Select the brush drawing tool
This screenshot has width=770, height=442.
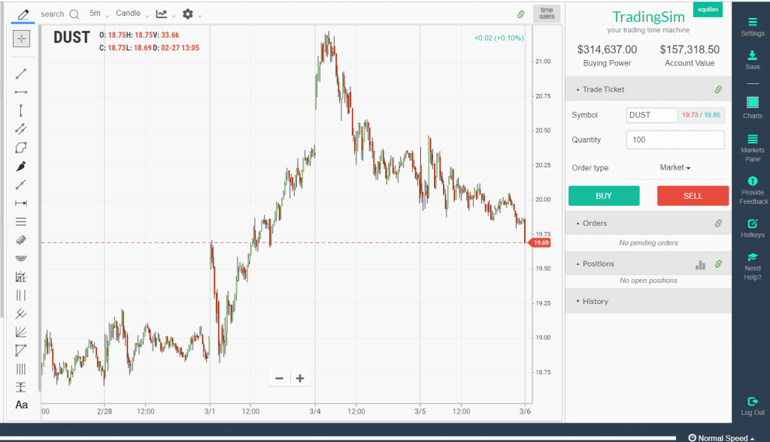[x=21, y=166]
